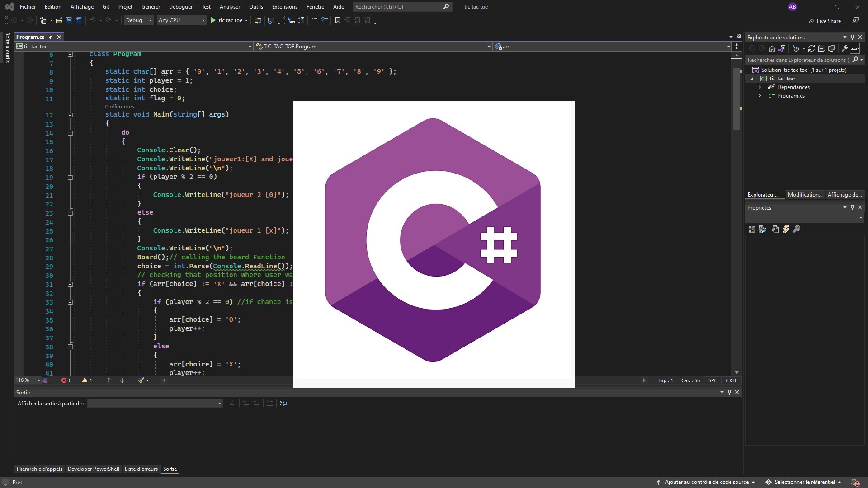
Task: Click the feedback icon near Live Share
Action: (x=855, y=20)
